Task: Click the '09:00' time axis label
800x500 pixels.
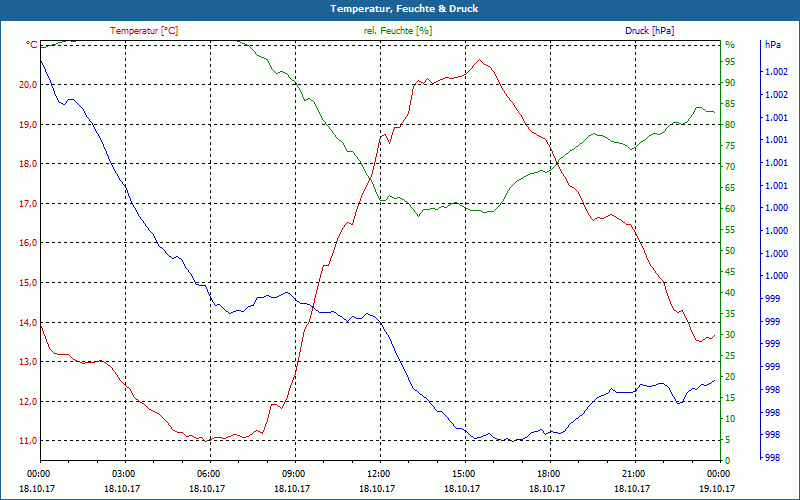Action: click(x=293, y=473)
